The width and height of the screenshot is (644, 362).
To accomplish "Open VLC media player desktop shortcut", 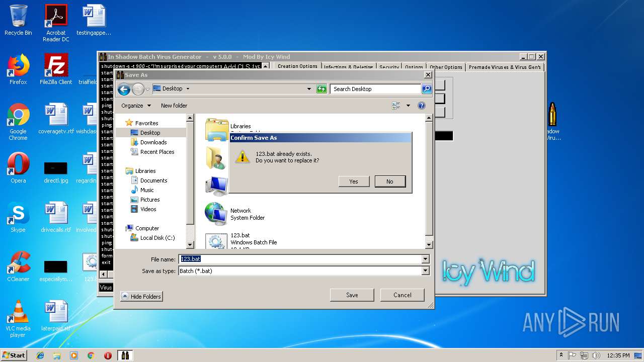I will pyautogui.click(x=18, y=319).
